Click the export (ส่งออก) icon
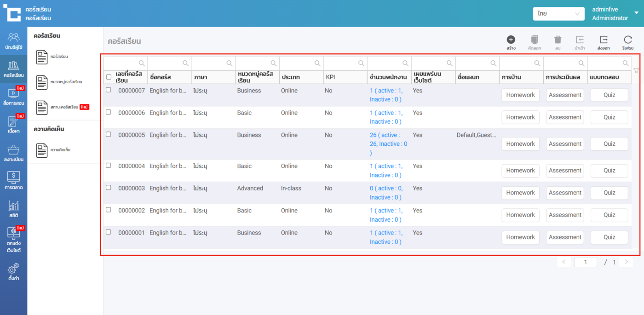 604,40
